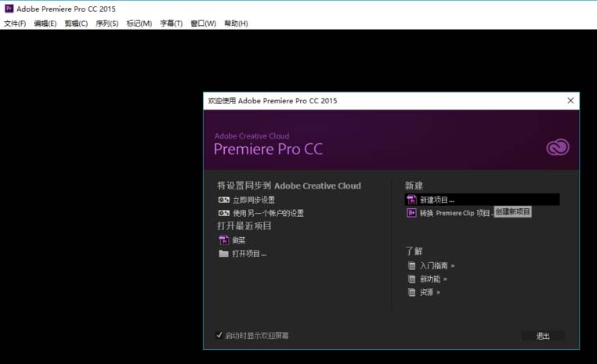
Task: Click the new project icon beside 新建项目
Action: tap(411, 200)
